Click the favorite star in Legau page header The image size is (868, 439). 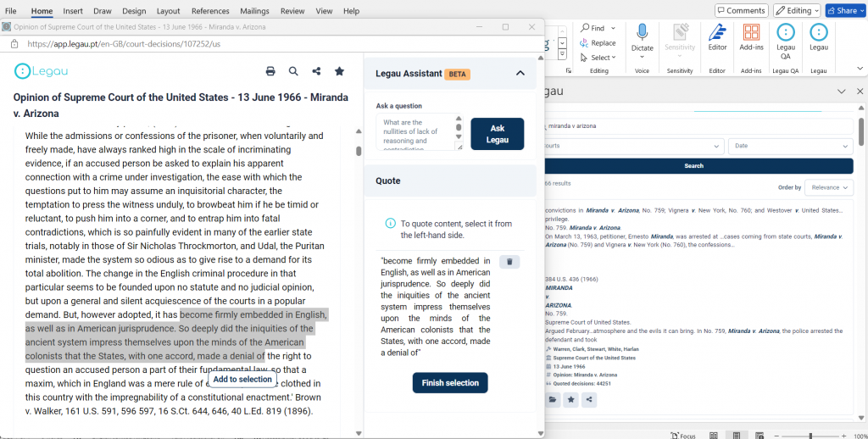pyautogui.click(x=339, y=71)
